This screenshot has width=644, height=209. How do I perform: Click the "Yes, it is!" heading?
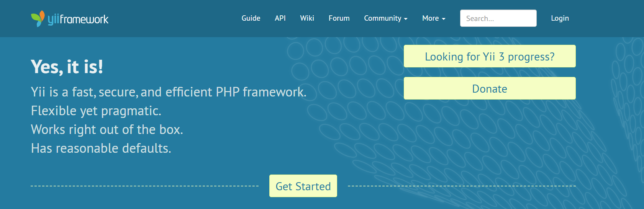67,67
